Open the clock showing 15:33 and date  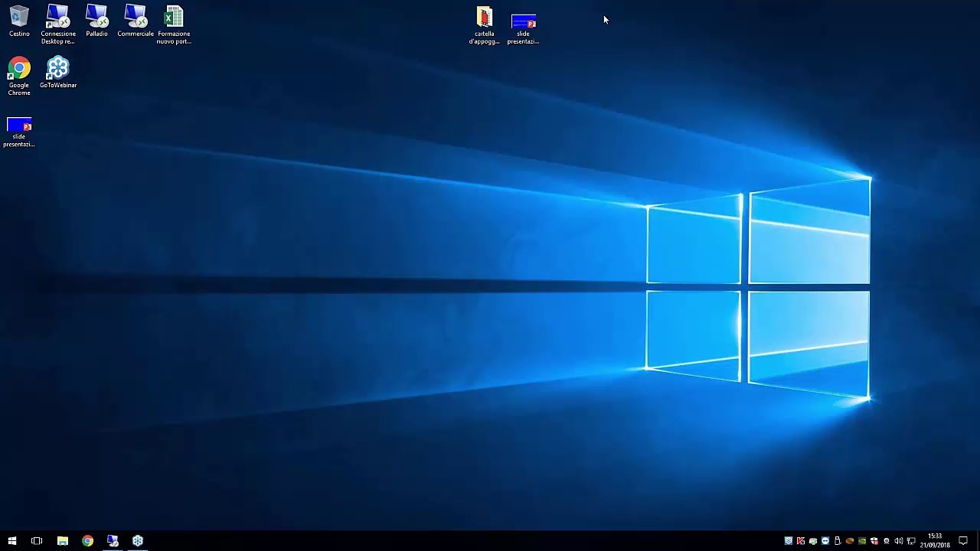[x=935, y=541]
